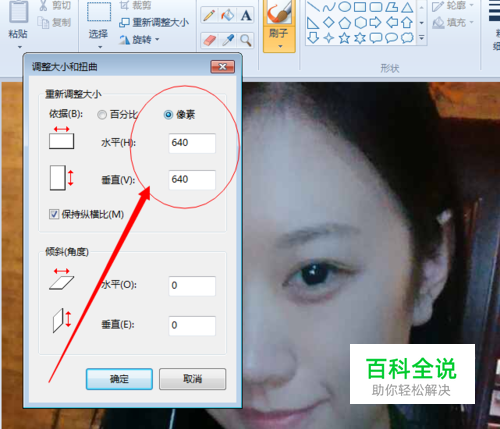Pick the Rectangle shape
The height and width of the screenshot is (429, 500).
pyautogui.click(x=360, y=7)
